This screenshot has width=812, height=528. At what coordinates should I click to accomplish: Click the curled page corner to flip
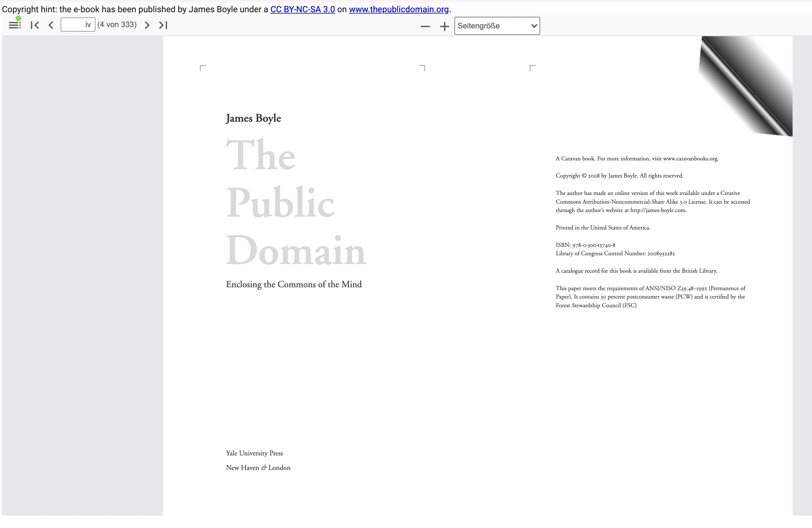tap(747, 86)
